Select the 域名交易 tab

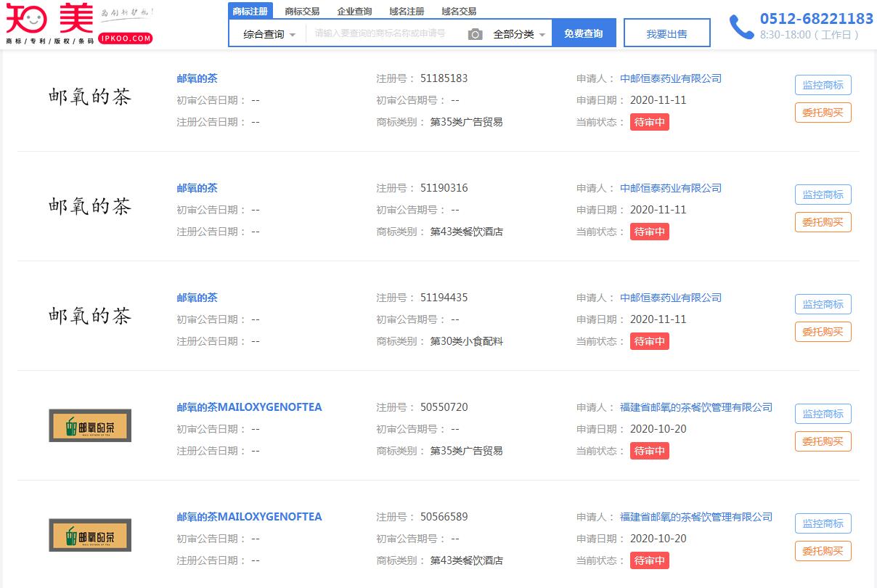[x=459, y=12]
